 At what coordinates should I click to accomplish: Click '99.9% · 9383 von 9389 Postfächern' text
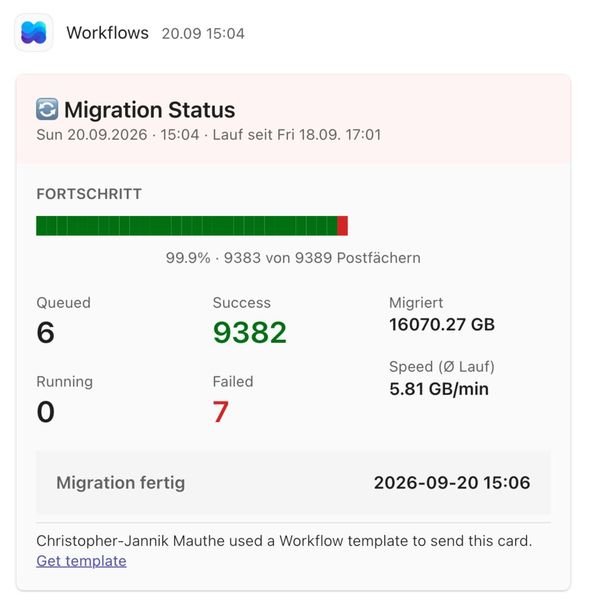(293, 258)
